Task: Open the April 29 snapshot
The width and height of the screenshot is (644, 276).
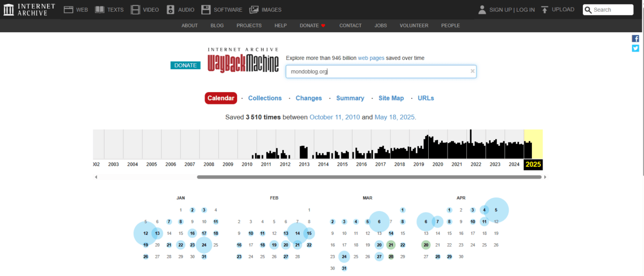Action: (450, 257)
